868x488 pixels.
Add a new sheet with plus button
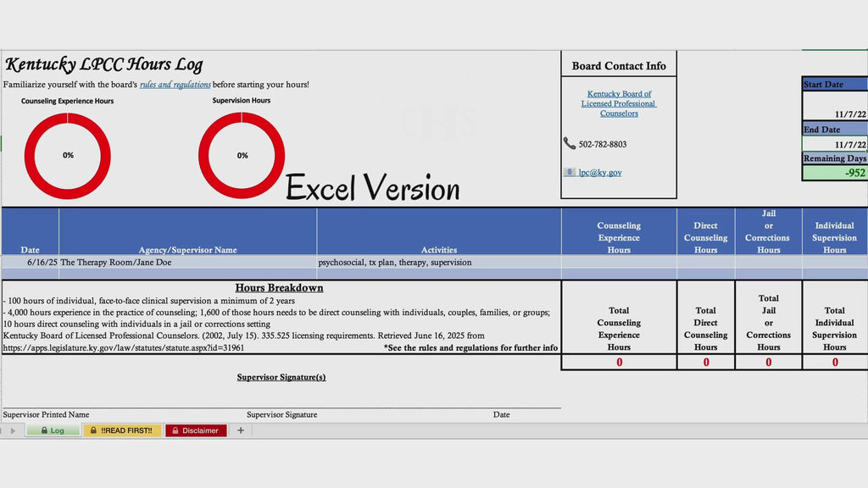[240, 430]
